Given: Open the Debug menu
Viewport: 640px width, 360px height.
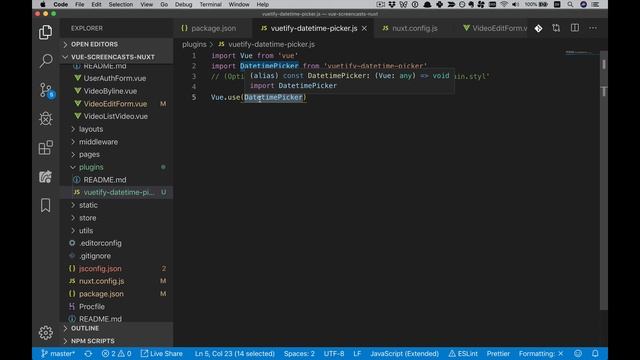Looking at the screenshot, I should [183, 4].
